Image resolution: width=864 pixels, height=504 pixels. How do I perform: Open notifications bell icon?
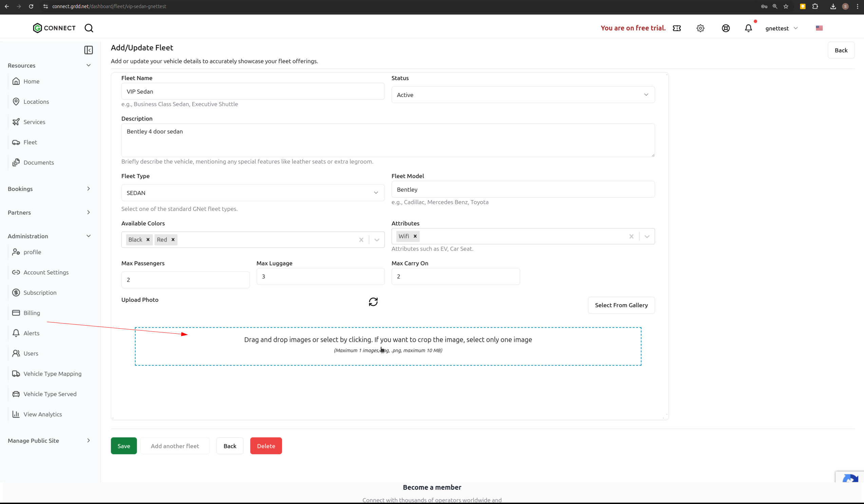click(748, 28)
